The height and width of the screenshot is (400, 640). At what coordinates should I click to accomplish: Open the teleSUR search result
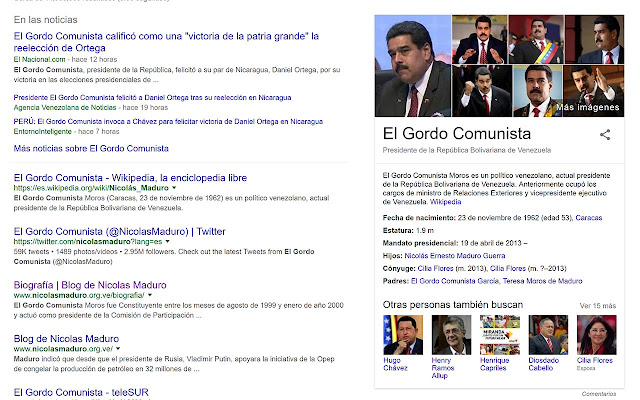tap(81, 392)
